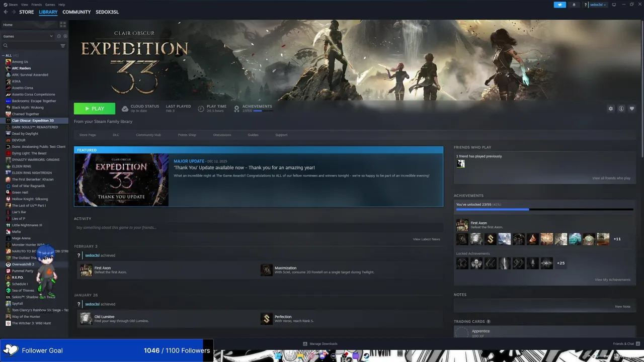
Task: Open the Help menu
Action: point(62,5)
